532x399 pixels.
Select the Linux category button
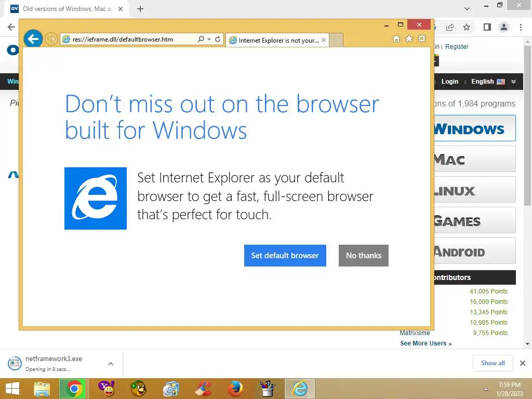pos(475,190)
